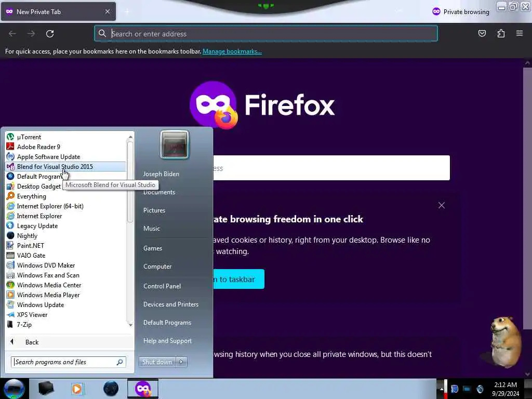The height and width of the screenshot is (399, 532).
Task: Click the Start menu search magnifier
Action: [120, 362]
